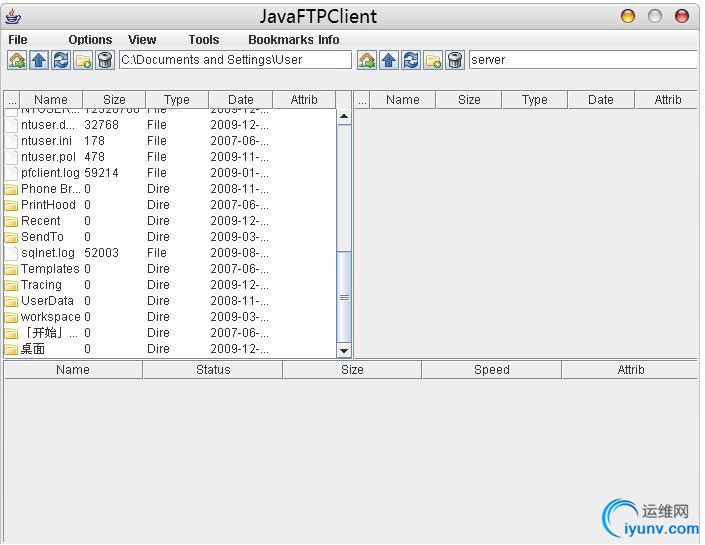Select the ntuser.pol file icon
This screenshot has width=705, height=545.
pyautogui.click(x=11, y=157)
